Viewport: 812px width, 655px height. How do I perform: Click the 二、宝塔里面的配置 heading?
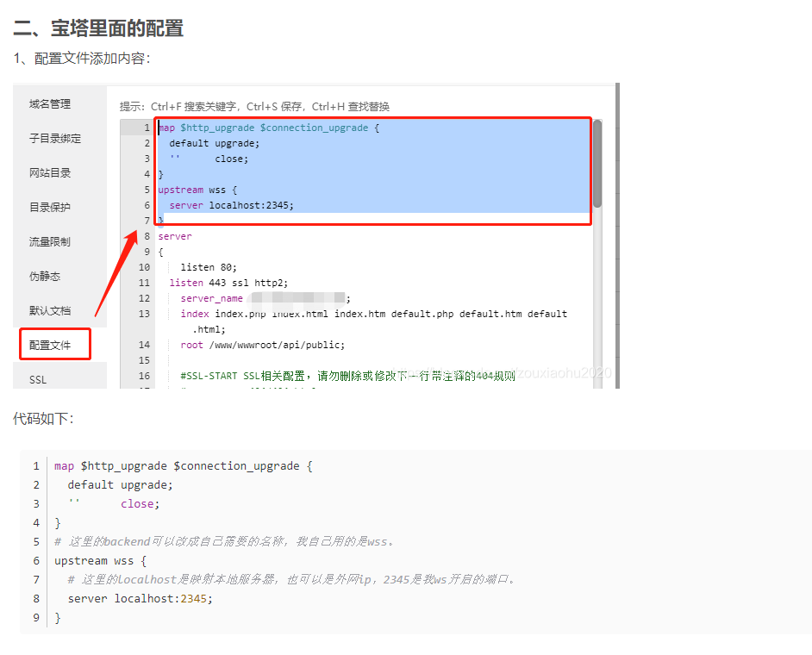coord(98,28)
